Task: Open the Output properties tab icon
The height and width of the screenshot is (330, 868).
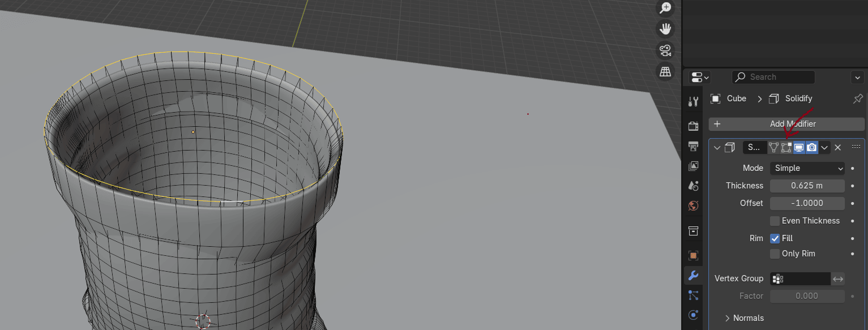Action: click(693, 146)
